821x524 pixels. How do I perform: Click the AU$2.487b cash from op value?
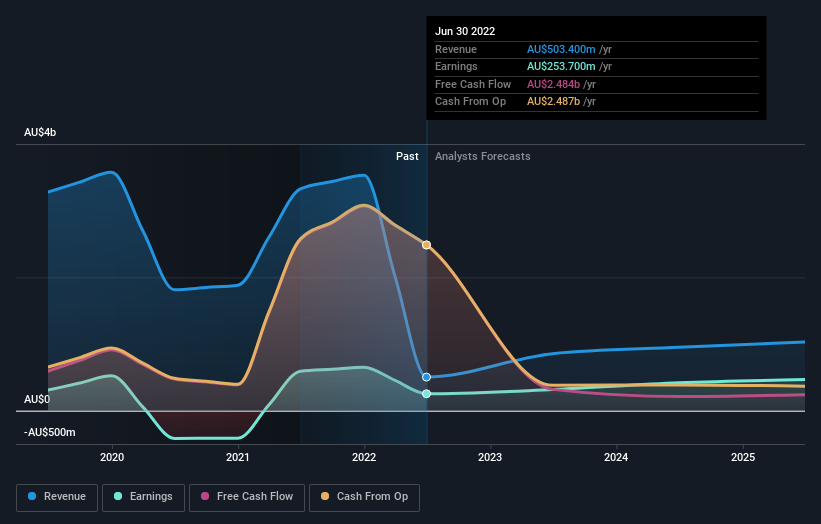coord(553,102)
